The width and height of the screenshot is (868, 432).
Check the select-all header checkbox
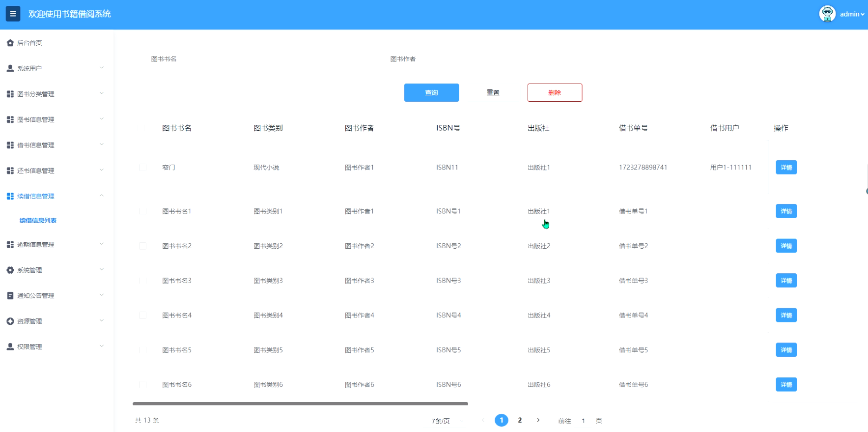142,128
